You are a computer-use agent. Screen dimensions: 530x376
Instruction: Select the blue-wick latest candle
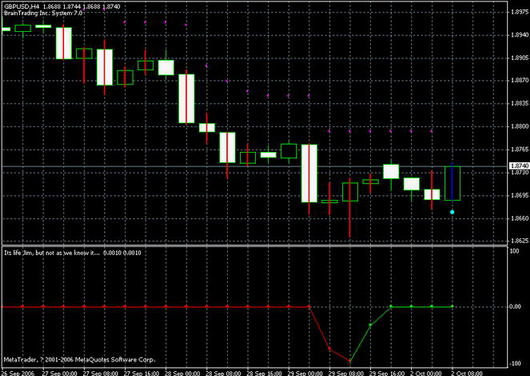452,183
